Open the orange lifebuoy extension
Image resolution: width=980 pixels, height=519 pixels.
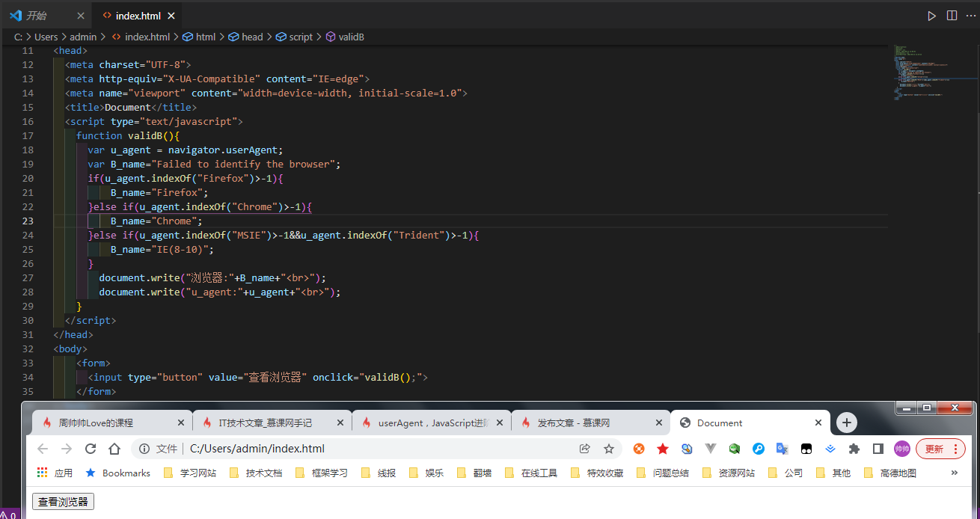pyautogui.click(x=639, y=449)
